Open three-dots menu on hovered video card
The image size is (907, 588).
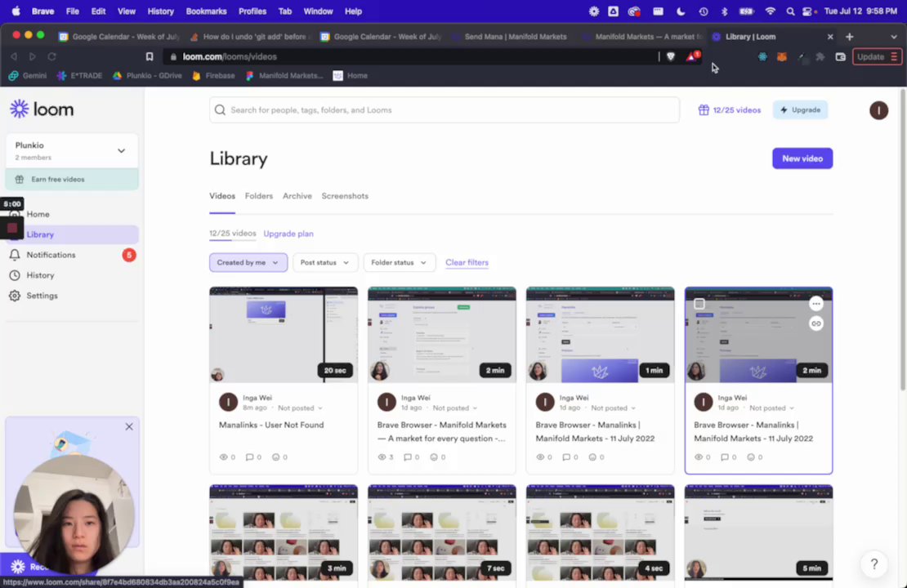click(815, 304)
